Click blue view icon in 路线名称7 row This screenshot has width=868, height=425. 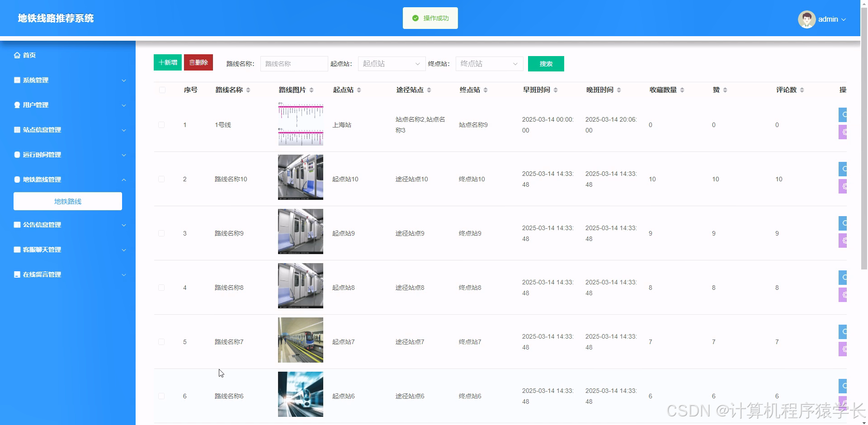843,332
